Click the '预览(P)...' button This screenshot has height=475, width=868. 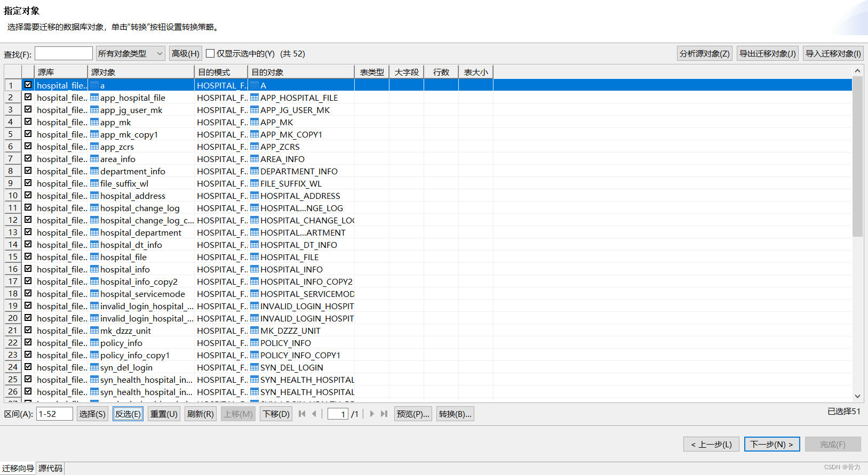pyautogui.click(x=413, y=414)
